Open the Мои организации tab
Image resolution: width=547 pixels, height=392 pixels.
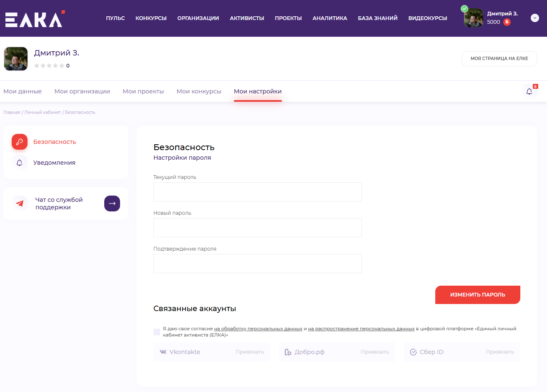click(x=82, y=91)
